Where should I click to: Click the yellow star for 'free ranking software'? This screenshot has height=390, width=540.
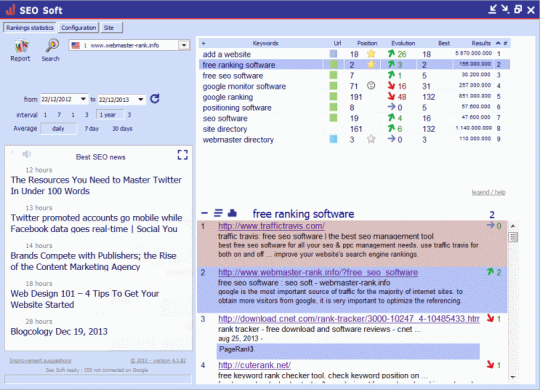tap(371, 64)
